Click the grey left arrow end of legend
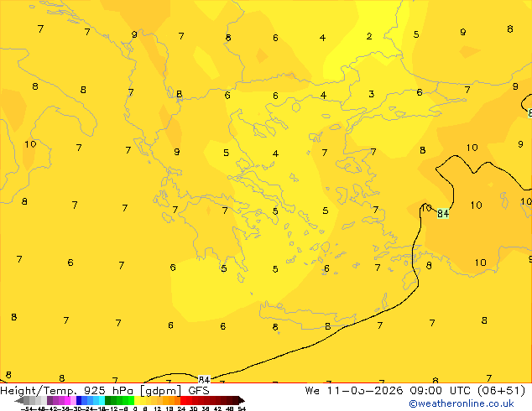 tap(18, 400)
